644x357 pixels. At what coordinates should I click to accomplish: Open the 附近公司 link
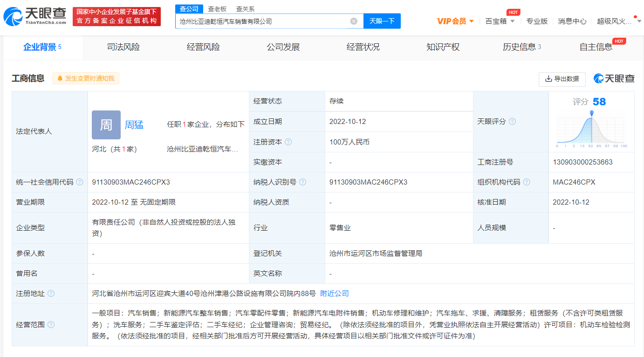pyautogui.click(x=335, y=294)
